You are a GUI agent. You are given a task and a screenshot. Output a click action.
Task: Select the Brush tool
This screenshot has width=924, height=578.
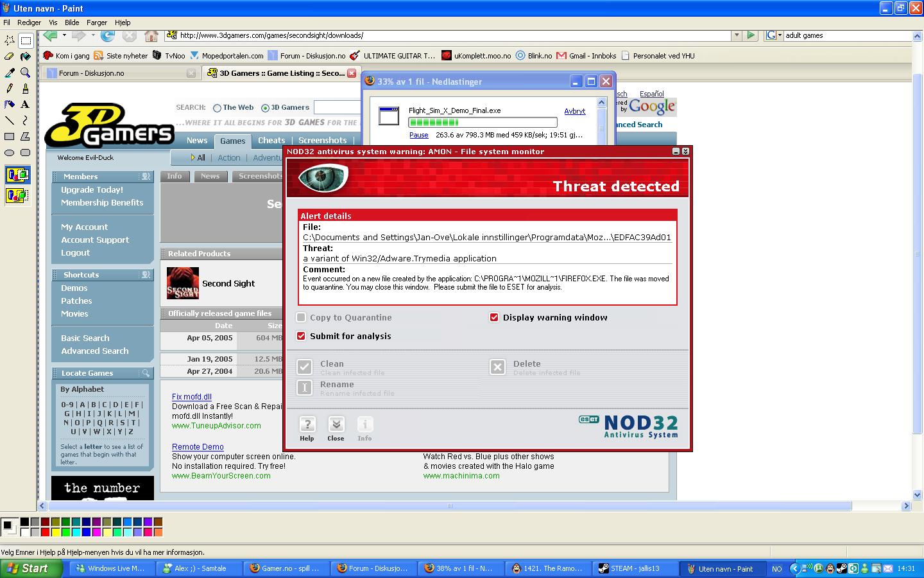click(x=26, y=89)
